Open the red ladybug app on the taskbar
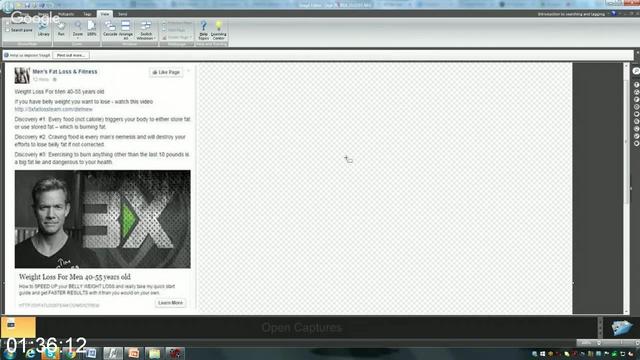The width and height of the screenshot is (640, 360). (x=175, y=353)
